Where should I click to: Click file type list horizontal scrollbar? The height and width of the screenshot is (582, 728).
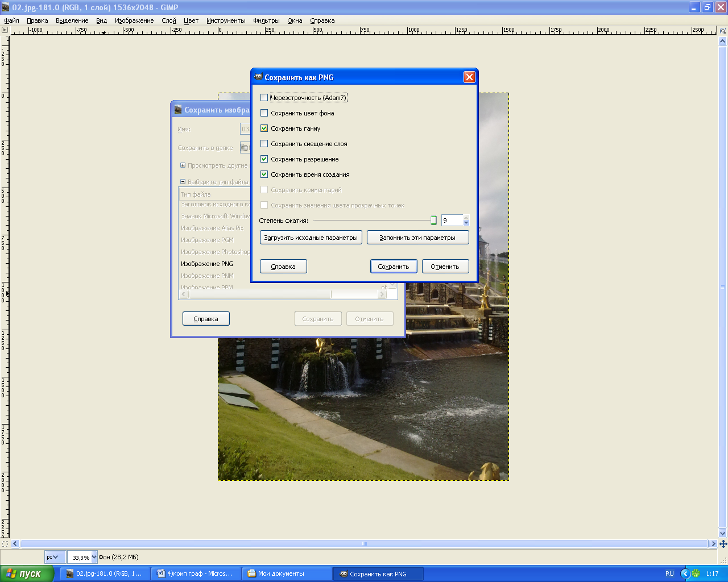(260, 294)
